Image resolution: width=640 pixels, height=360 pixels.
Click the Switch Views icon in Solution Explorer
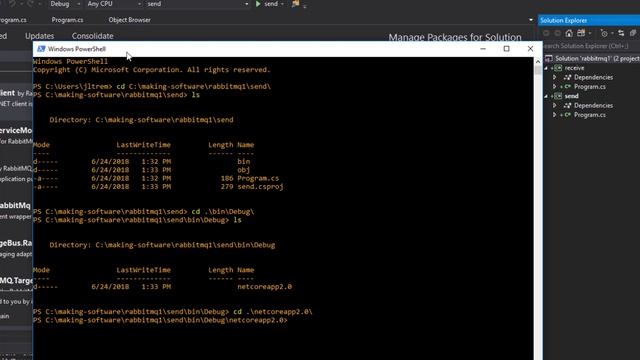point(581,33)
